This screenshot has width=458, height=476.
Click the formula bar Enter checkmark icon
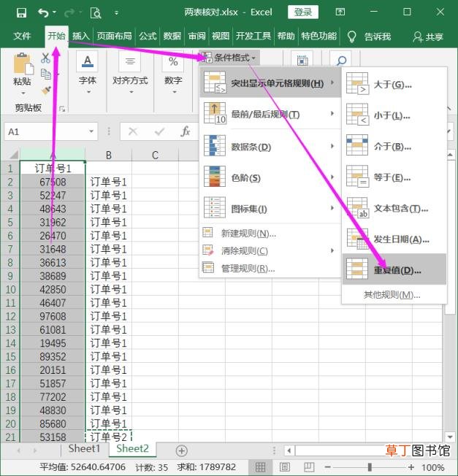(159, 131)
